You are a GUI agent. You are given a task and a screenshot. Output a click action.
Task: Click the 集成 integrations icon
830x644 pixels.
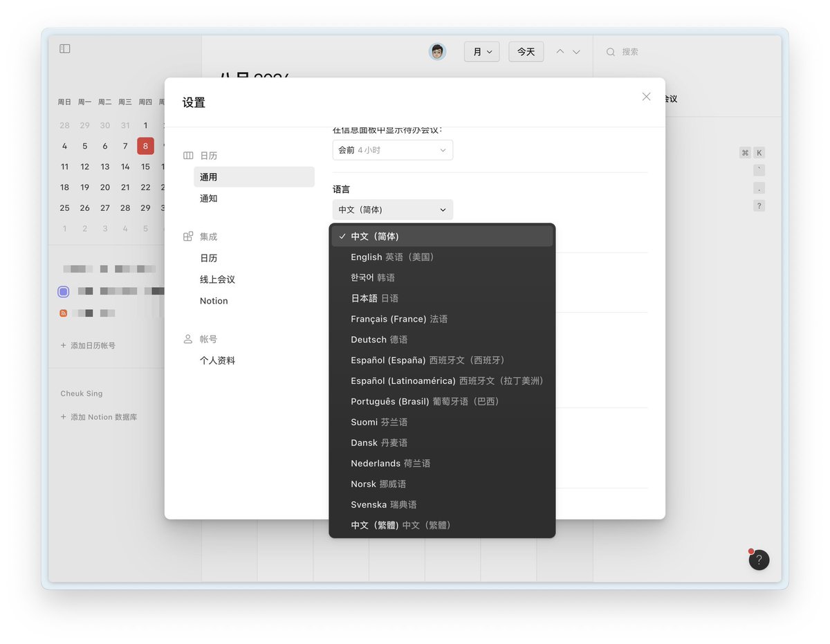[x=188, y=237]
